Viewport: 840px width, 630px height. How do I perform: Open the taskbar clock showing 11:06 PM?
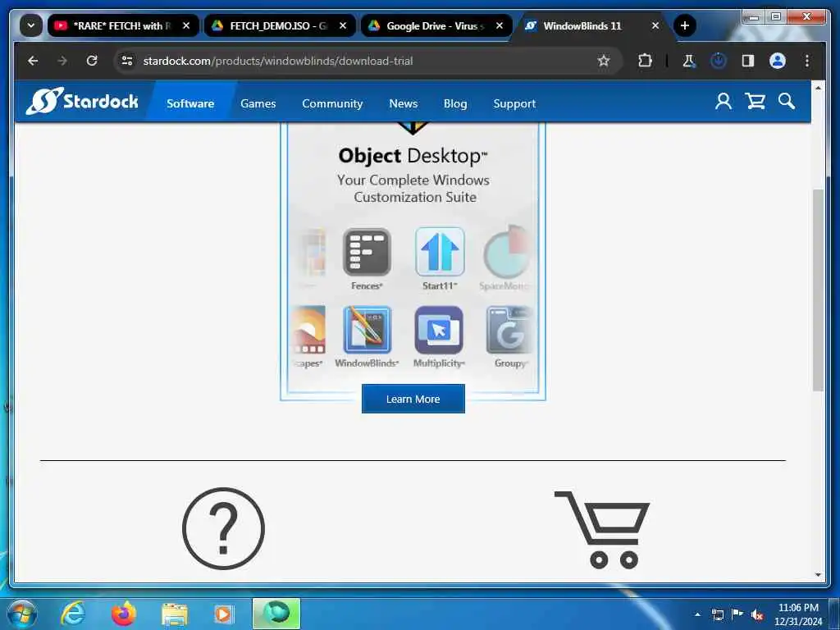click(x=798, y=614)
